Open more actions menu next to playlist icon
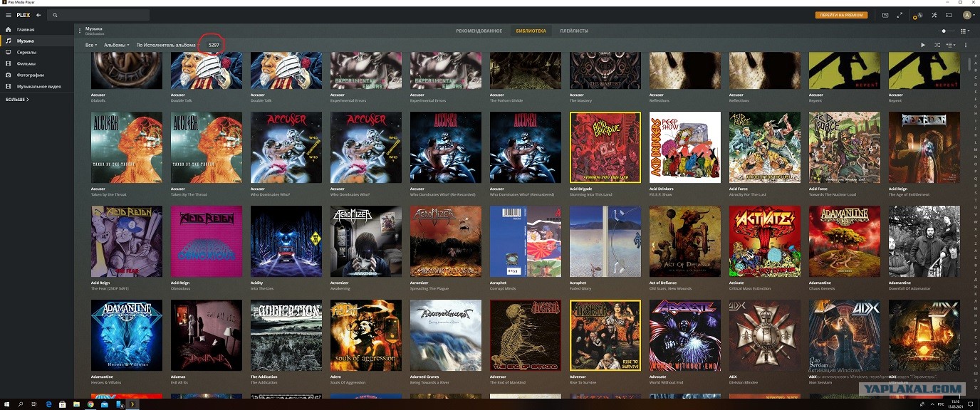 [966, 45]
